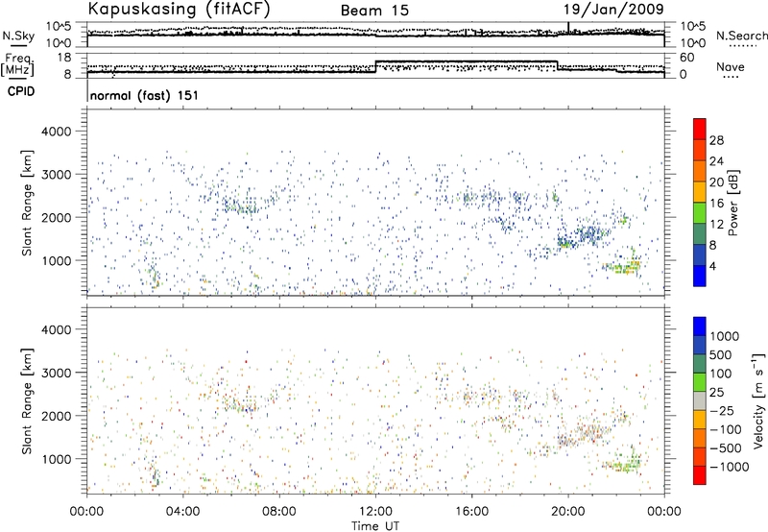The image size is (768, 532).
Task: Click the -500 label on velocity colorbar
Action: (726, 448)
